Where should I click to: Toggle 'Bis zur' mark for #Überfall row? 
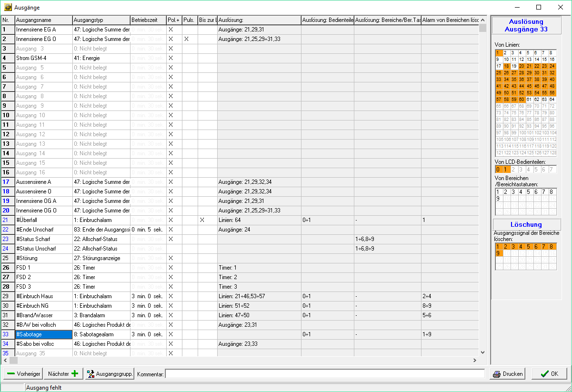click(202, 220)
